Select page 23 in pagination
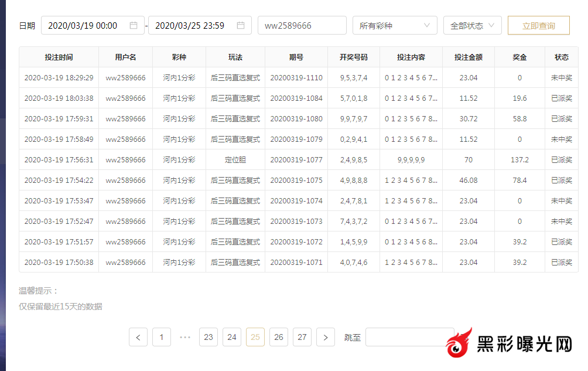Image resolution: width=588 pixels, height=371 pixels. (208, 337)
